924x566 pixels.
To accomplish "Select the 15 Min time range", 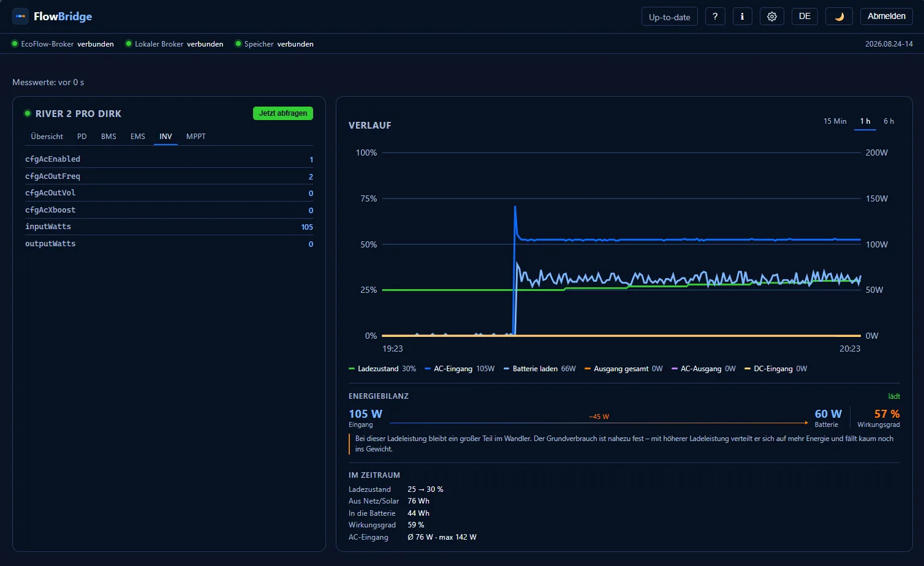I will [835, 121].
